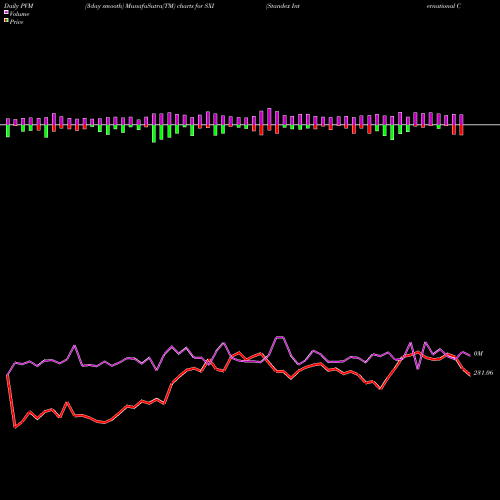
Task: Click the magenta Volume legend swatch
Action: coord(6,13)
